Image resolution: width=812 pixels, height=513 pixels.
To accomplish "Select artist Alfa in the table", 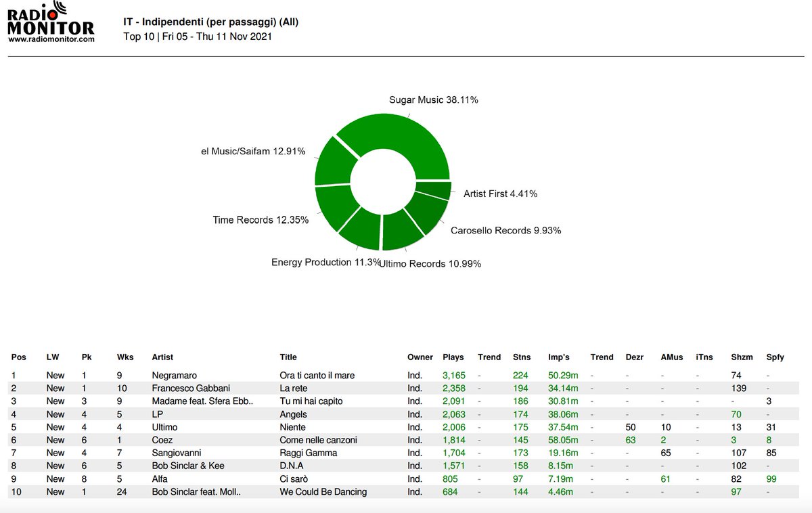I will coord(160,479).
